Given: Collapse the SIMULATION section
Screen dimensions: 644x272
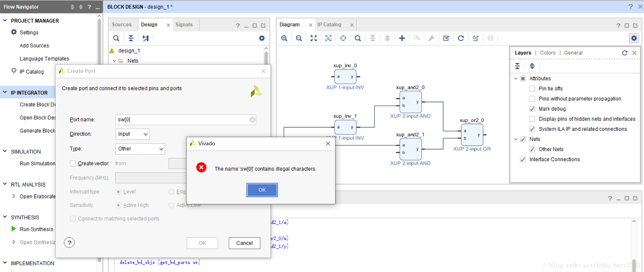Looking at the screenshot, I should [x=5, y=151].
